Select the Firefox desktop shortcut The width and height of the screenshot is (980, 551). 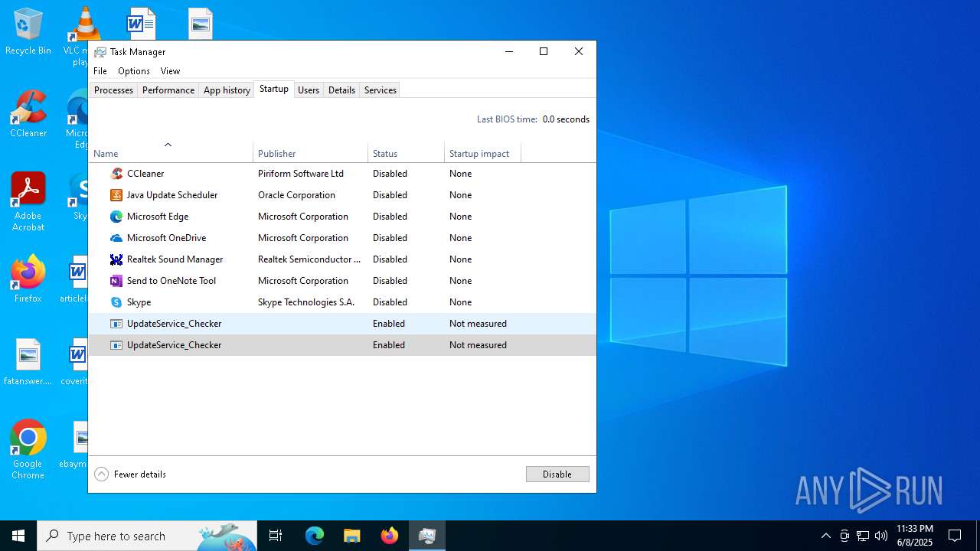point(28,279)
